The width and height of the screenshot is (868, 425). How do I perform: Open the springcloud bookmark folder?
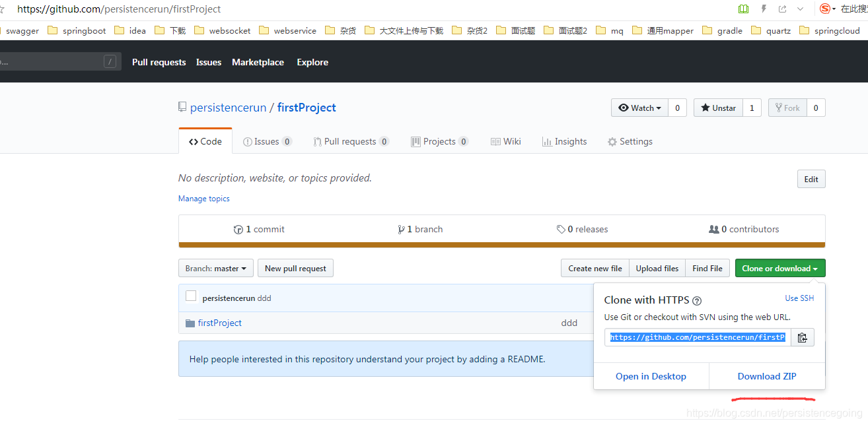click(830, 30)
